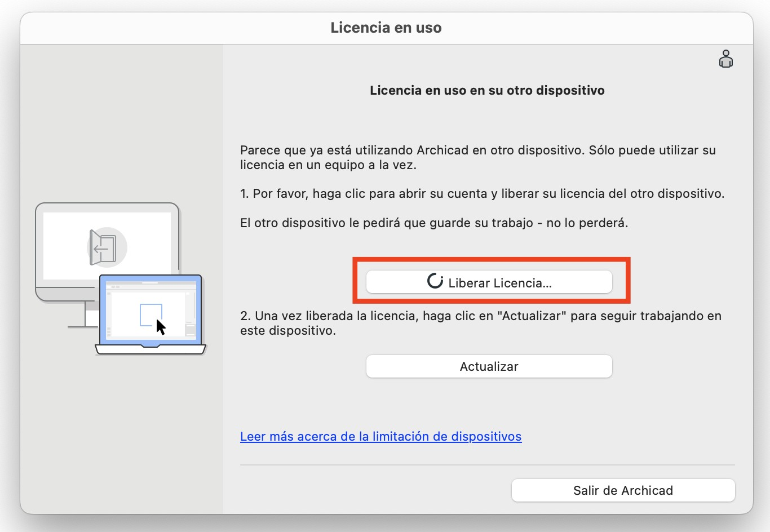The image size is (770, 532).
Task: Click the laptop base in the illustration
Action: click(x=151, y=350)
